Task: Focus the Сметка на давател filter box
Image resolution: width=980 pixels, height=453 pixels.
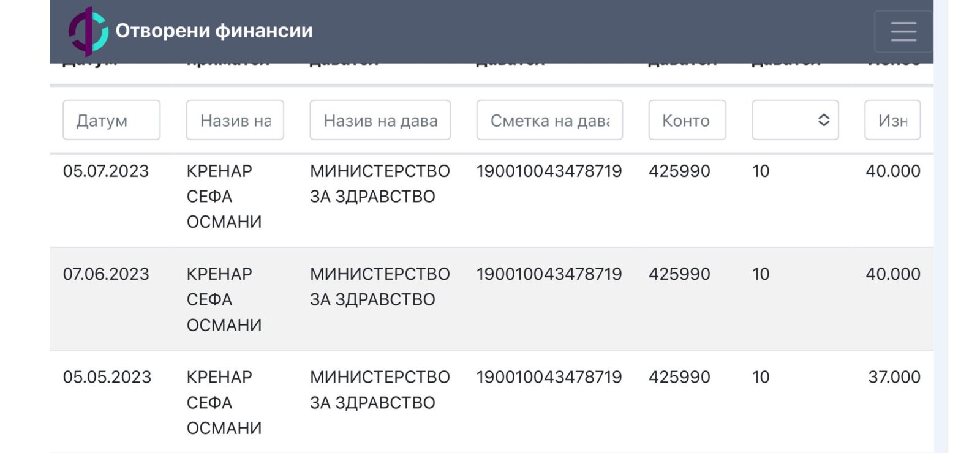Action: coord(549,120)
